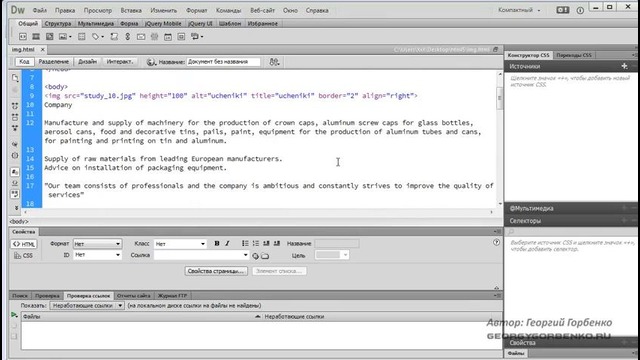
Task: Insert a Table using toolbar icon
Action: click(x=82, y=37)
